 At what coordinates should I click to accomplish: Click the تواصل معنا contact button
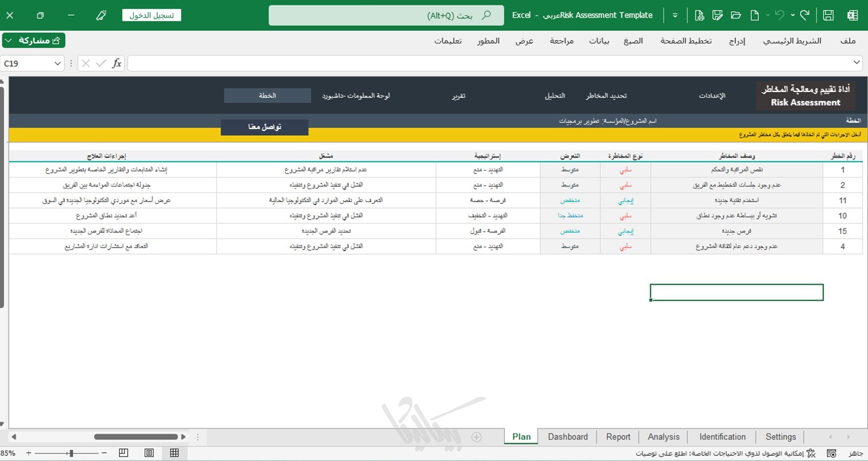tap(264, 127)
